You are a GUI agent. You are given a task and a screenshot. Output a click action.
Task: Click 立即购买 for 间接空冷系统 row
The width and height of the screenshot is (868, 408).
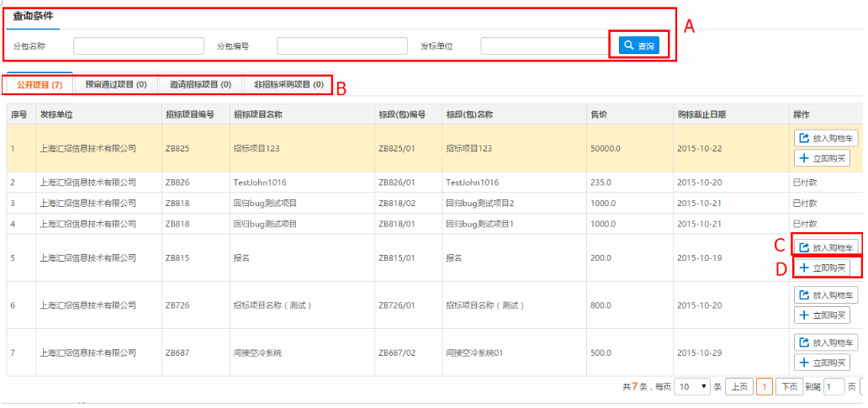tap(821, 363)
